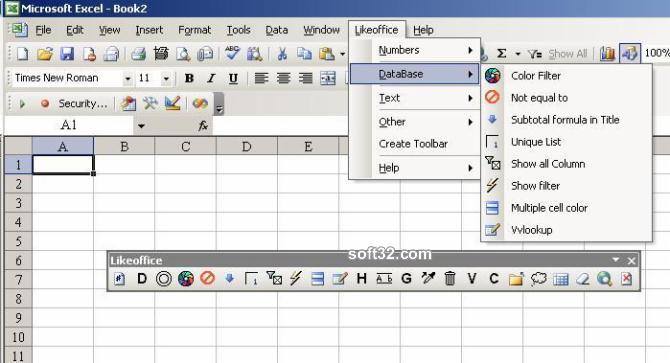The height and width of the screenshot is (363, 670).
Task: Click the eraser icon in Likeoffice toolbar
Action: (582, 279)
